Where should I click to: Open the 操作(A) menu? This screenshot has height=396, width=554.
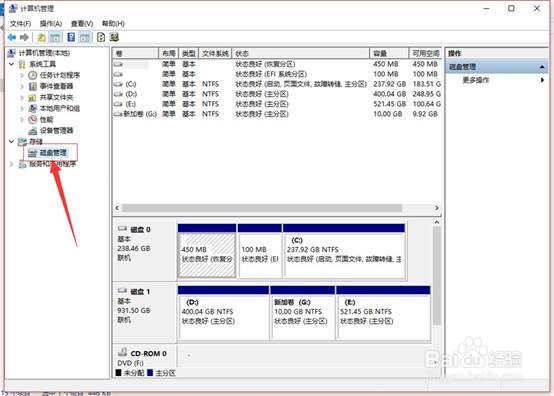pyautogui.click(x=51, y=24)
